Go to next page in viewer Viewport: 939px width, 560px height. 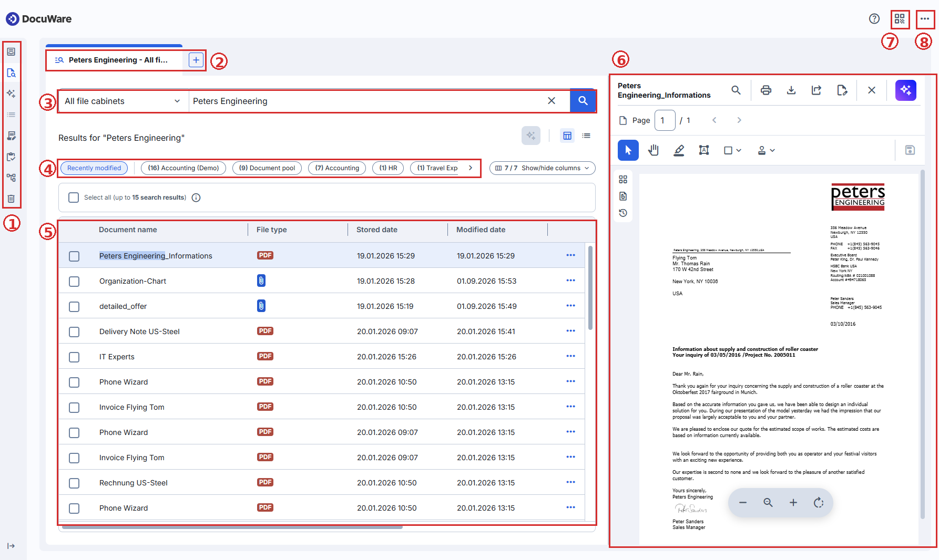(x=739, y=120)
